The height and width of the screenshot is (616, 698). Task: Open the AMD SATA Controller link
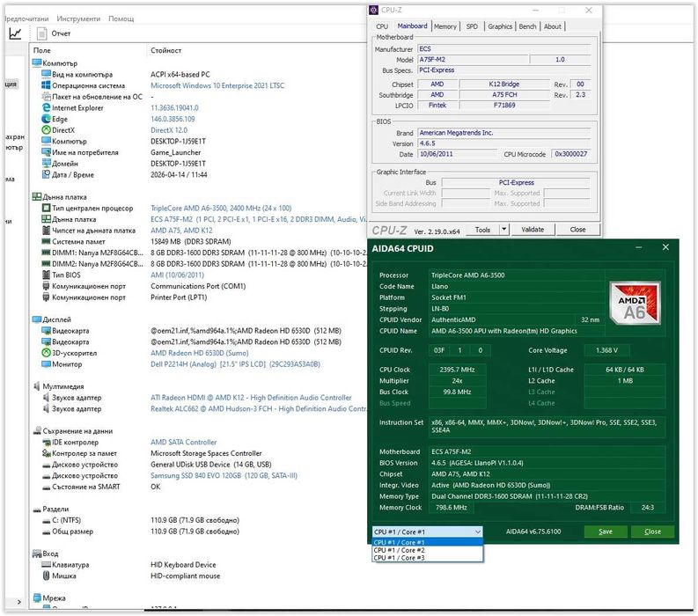[183, 442]
